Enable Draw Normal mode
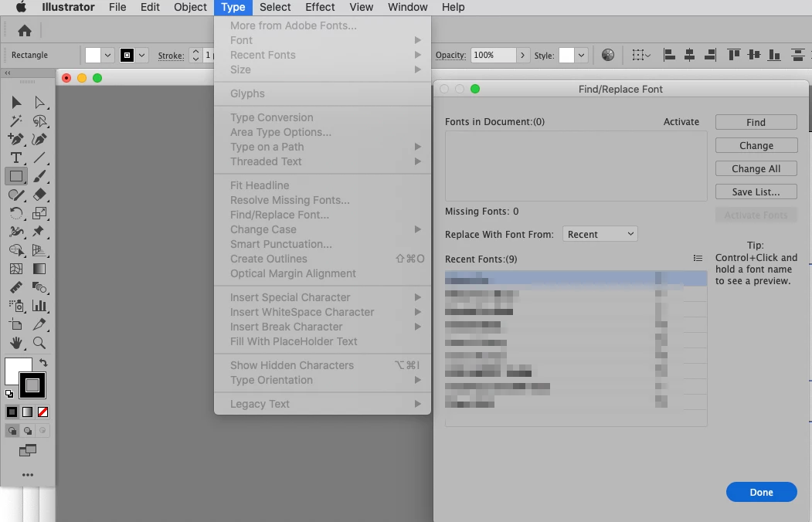The image size is (812, 522). 12,430
